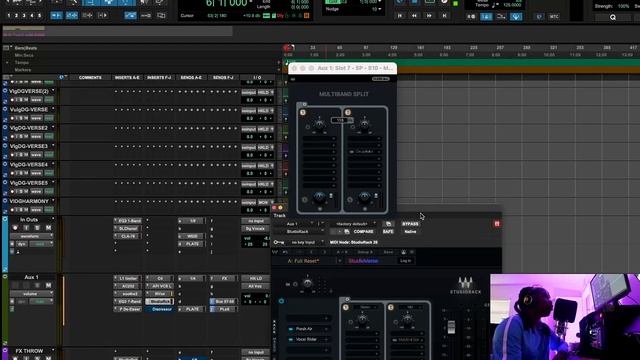Click the INSERTS F-J column header
Screen dimensions: 640x360
coord(159,78)
